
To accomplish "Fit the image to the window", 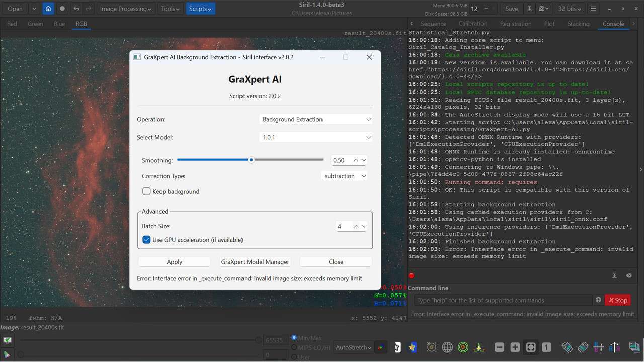I will click(x=531, y=347).
